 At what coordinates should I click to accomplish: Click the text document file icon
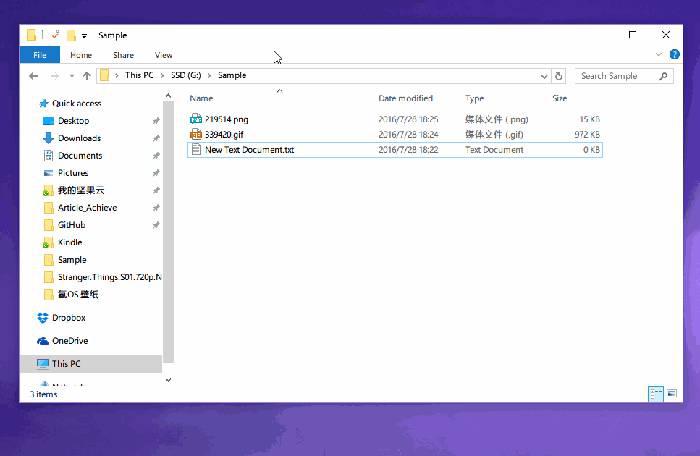196,149
